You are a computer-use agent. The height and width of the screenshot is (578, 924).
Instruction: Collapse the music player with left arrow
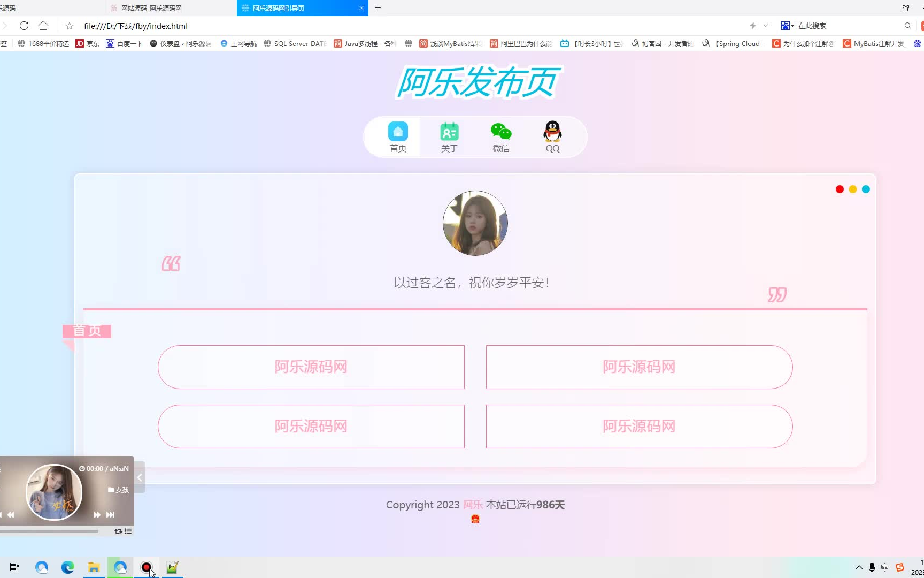point(138,477)
